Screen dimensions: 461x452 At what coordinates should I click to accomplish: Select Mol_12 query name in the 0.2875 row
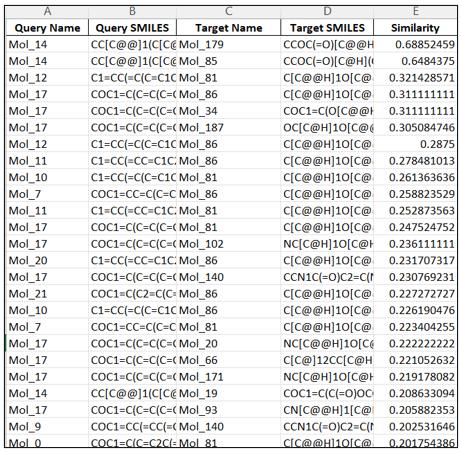[x=47, y=144]
